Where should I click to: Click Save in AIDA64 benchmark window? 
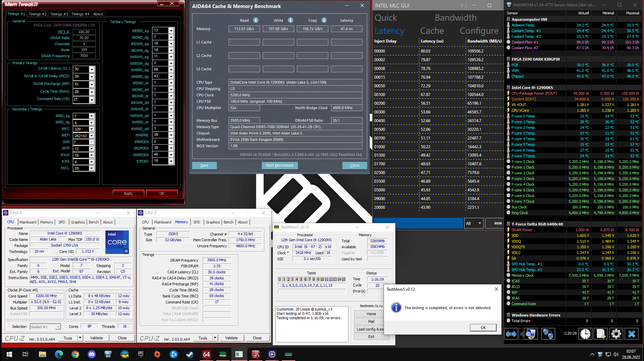[x=204, y=165]
